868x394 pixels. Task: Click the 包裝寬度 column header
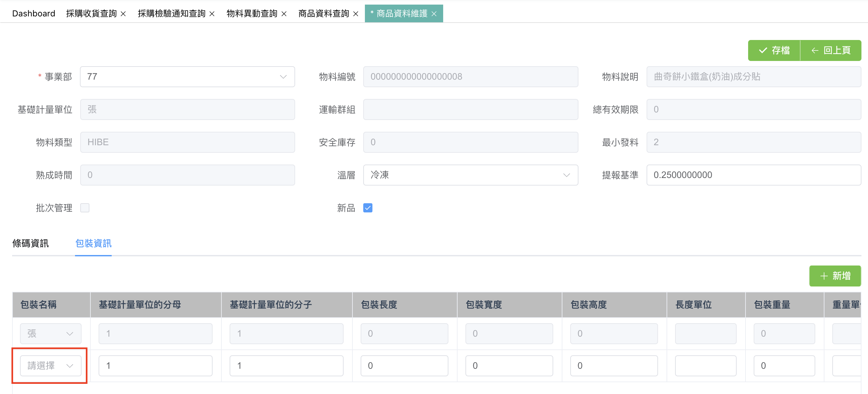(x=509, y=305)
